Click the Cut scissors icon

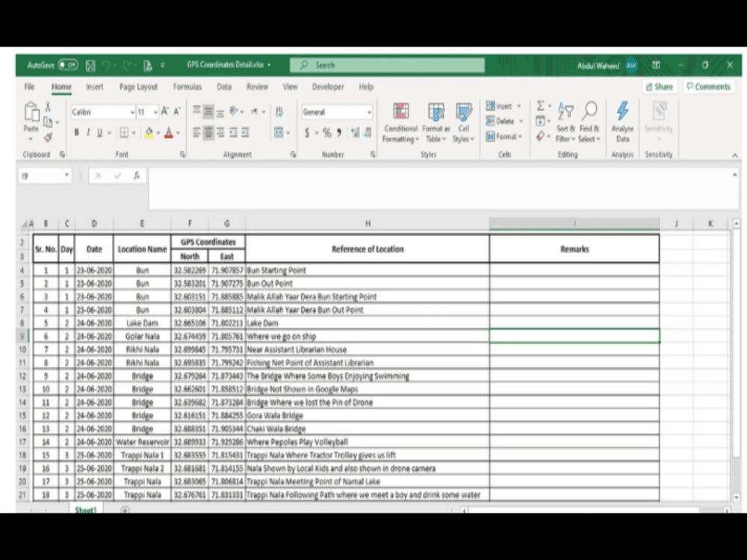48,107
